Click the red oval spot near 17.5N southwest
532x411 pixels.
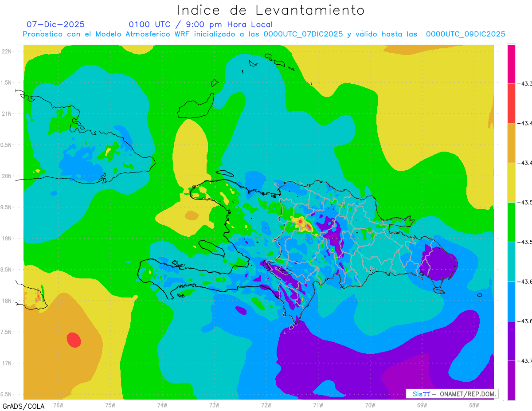click(74, 340)
